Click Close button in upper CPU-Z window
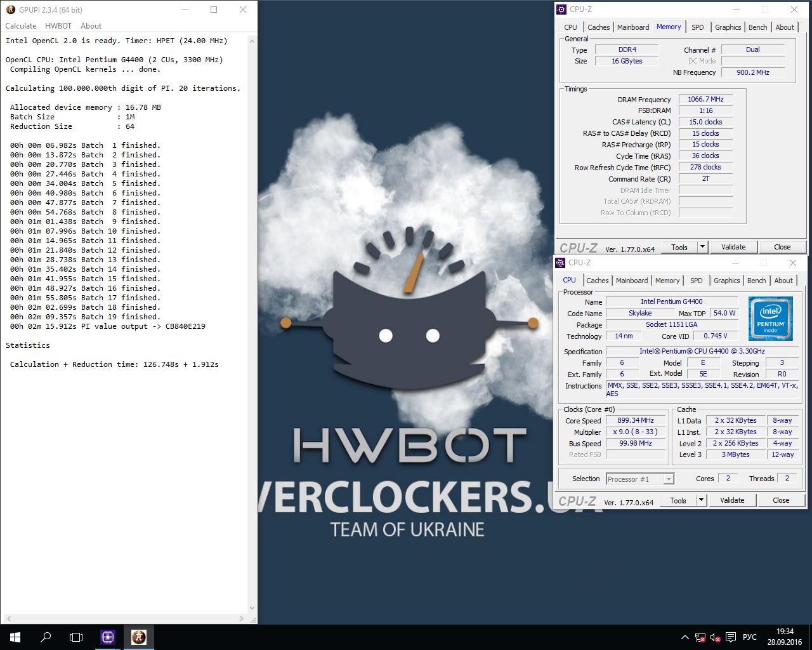The height and width of the screenshot is (650, 812). [x=782, y=247]
